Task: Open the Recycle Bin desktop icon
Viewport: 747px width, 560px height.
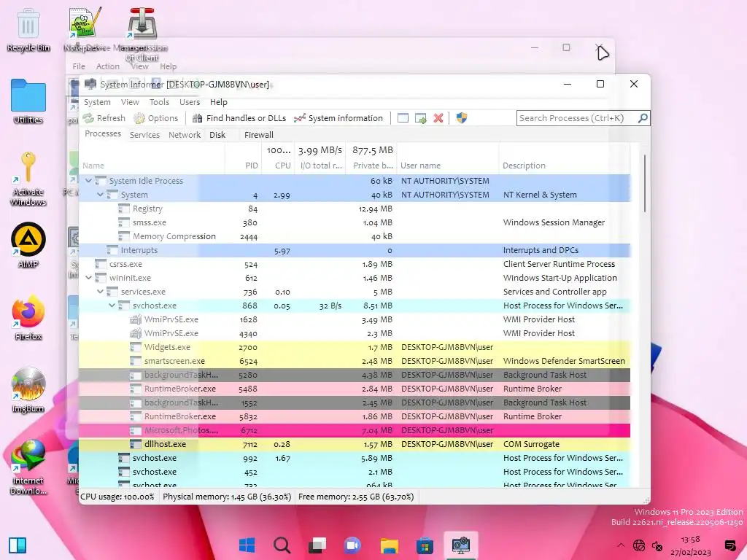Action: click(x=28, y=29)
